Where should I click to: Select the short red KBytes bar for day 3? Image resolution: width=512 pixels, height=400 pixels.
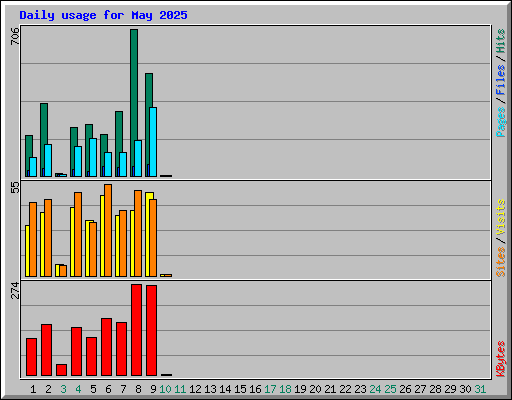[61, 370]
